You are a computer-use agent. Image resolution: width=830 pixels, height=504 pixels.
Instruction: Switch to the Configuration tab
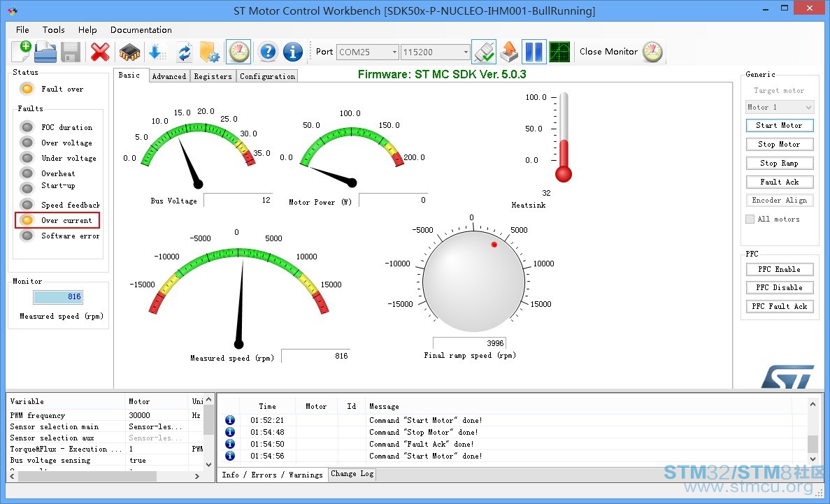coord(267,76)
